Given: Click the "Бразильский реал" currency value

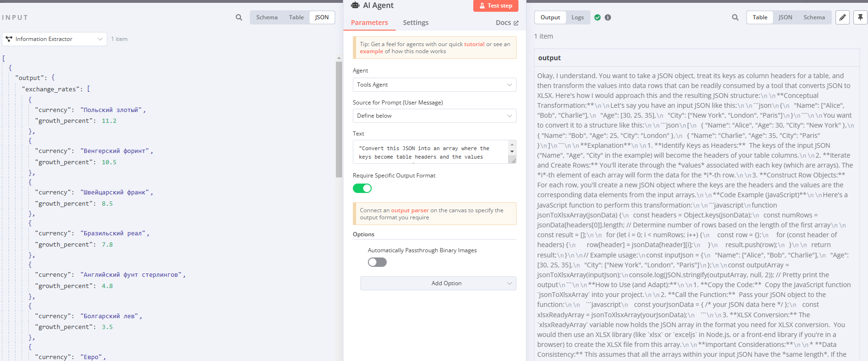Looking at the screenshot, I should 114,233.
